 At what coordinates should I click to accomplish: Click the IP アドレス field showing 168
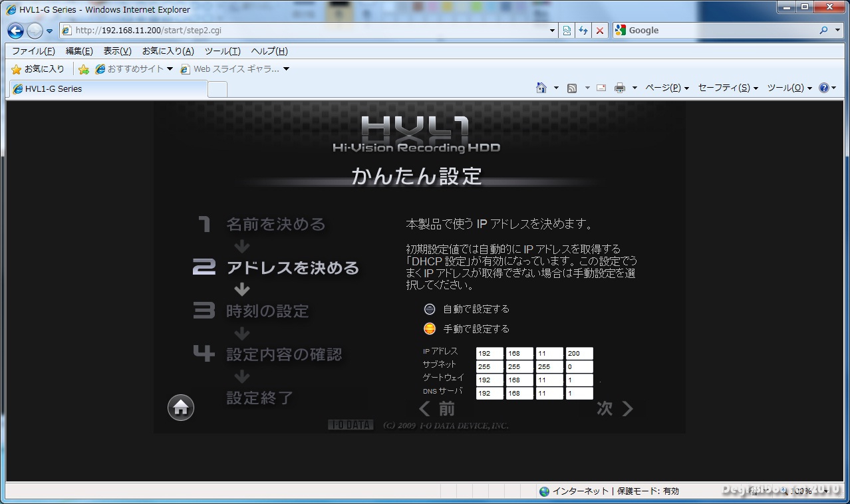pyautogui.click(x=519, y=354)
